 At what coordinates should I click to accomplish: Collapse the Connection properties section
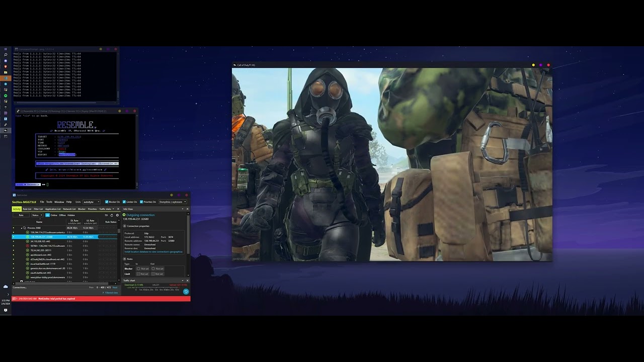click(125, 226)
